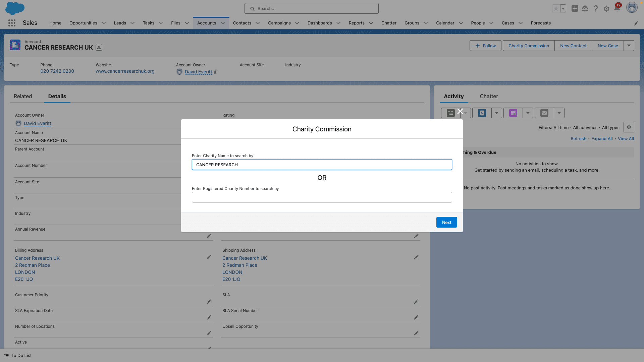This screenshot has width=644, height=362.
Task: Expand the Leads tab dropdown chevron
Action: tap(132, 23)
